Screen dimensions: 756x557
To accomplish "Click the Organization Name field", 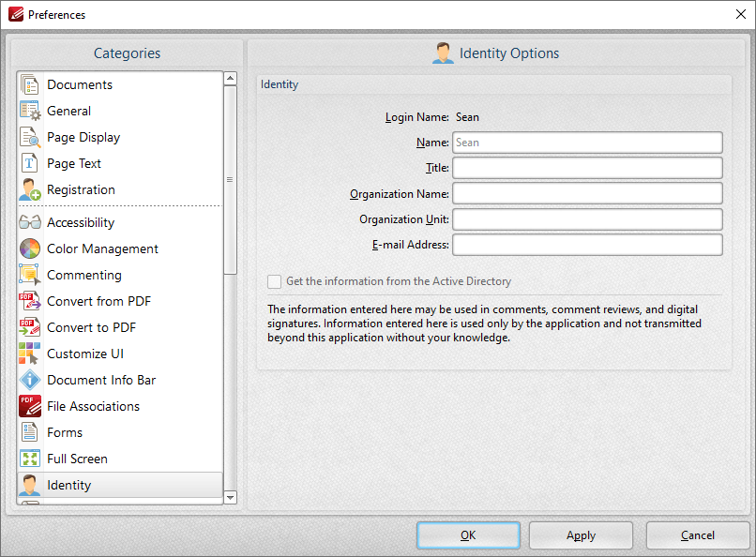I will point(587,194).
